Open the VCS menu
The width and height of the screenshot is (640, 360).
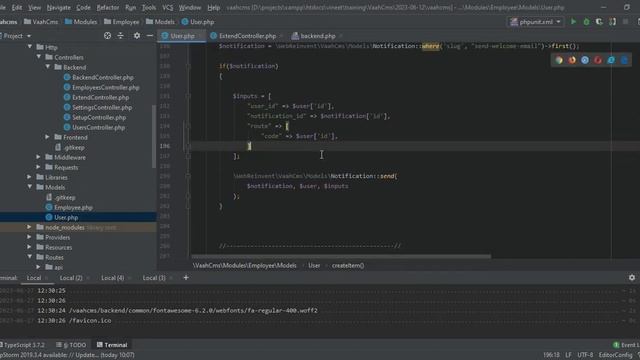[x=167, y=7]
